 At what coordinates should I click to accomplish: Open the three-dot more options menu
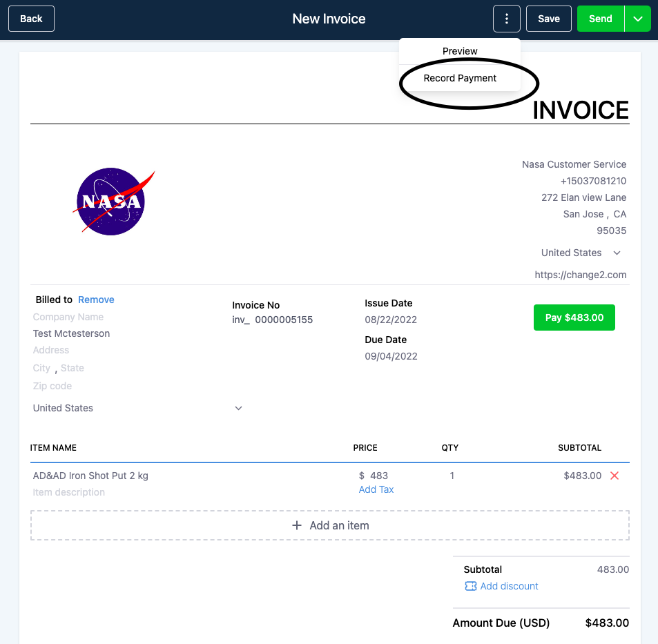507,19
